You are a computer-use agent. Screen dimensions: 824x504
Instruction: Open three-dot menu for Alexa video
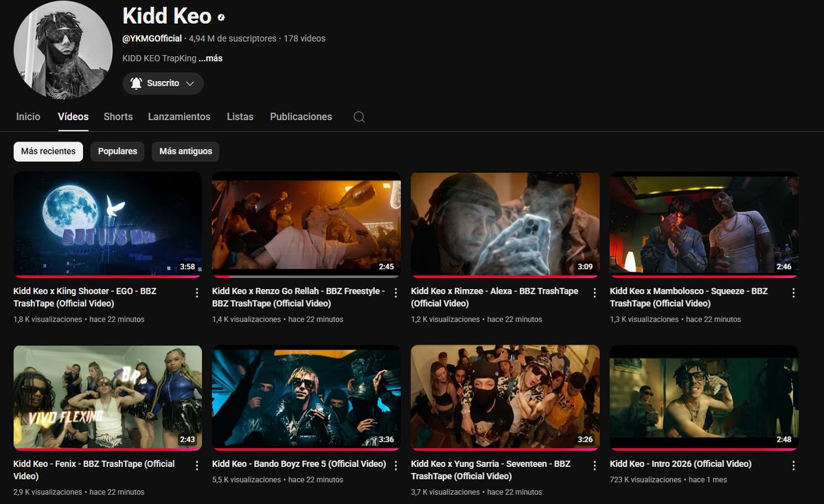595,293
